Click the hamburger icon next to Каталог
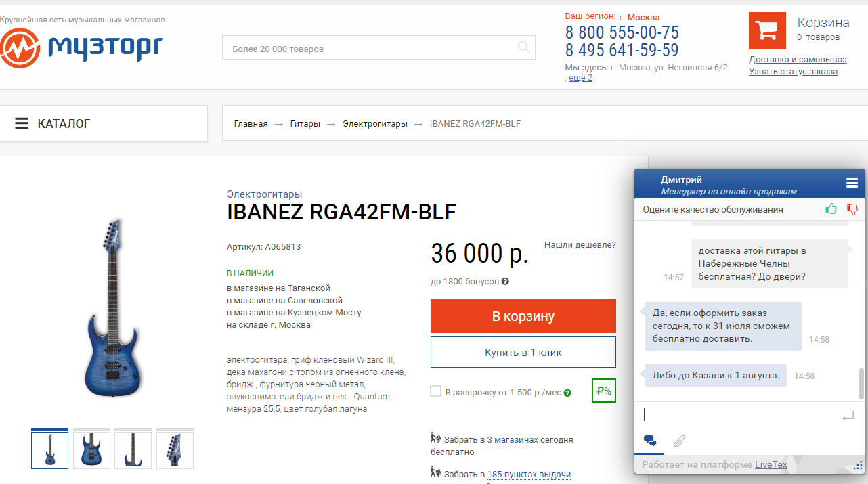Image resolution: width=868 pixels, height=484 pixels. pos(22,124)
